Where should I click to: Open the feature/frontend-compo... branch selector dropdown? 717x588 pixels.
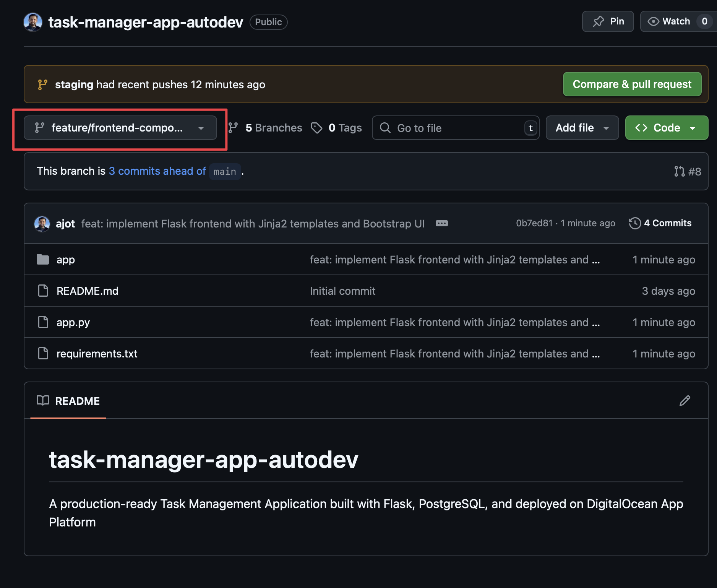(x=120, y=128)
